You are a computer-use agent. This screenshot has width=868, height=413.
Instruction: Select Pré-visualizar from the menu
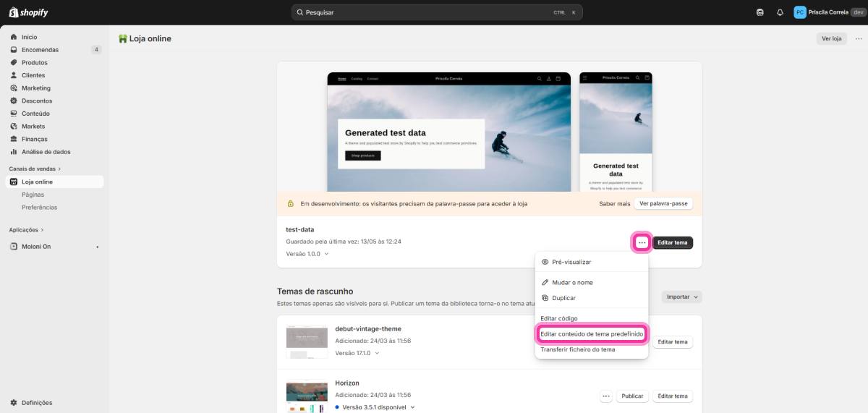click(592, 262)
